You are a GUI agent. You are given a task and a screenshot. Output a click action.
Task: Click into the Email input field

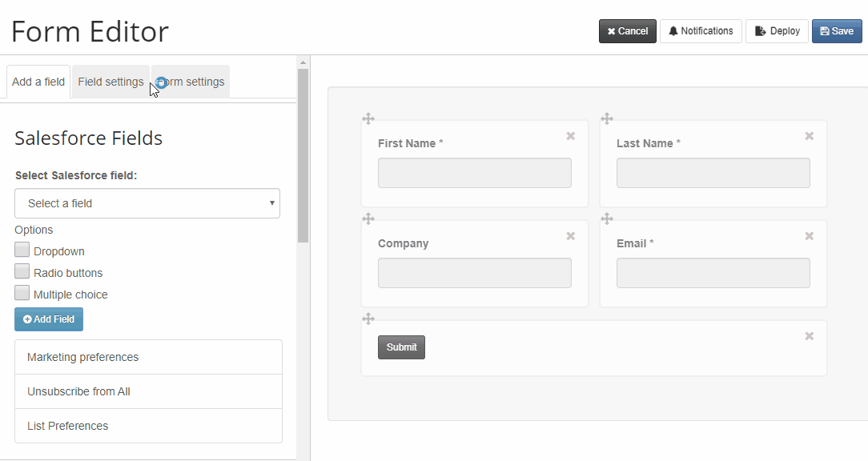(713, 273)
